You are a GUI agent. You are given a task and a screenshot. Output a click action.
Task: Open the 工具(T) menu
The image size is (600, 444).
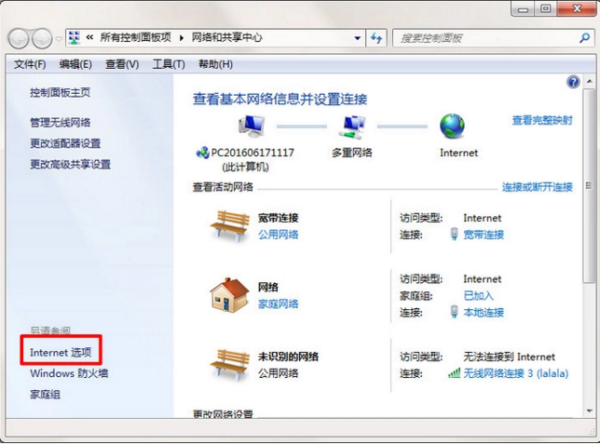click(x=168, y=64)
